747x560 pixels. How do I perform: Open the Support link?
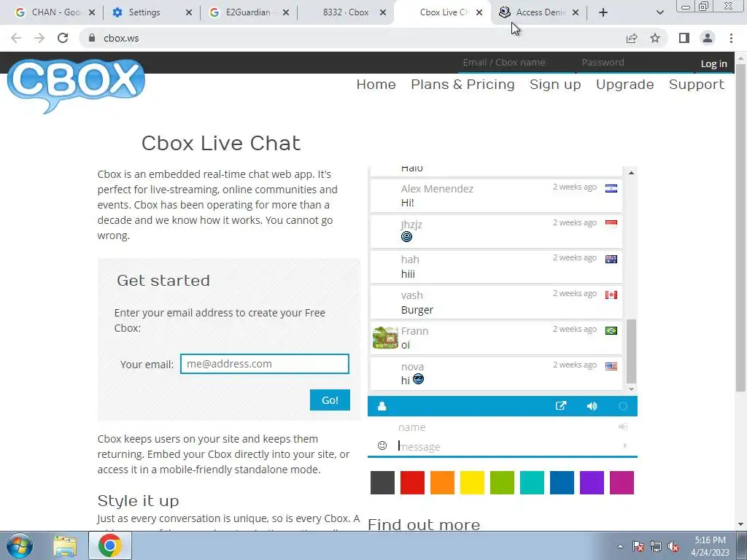(x=696, y=85)
